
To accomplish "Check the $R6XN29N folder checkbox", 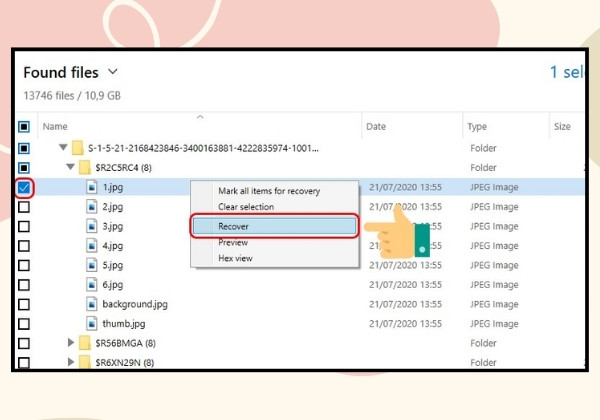I will 24,362.
